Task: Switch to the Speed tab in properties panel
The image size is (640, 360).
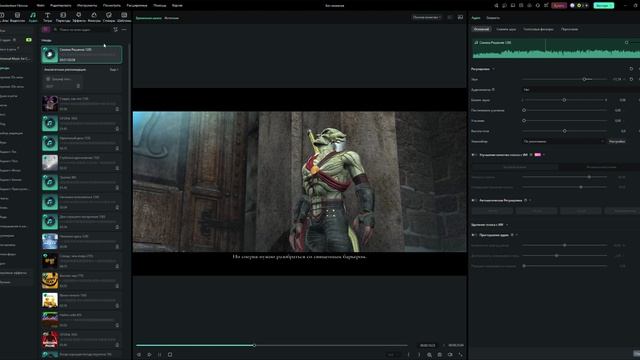Action: [x=493, y=18]
